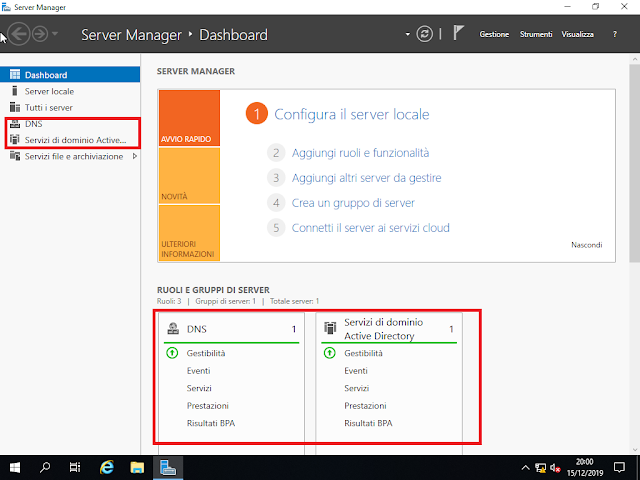
Task: Click the Tutti i server sidebar icon
Action: [15, 107]
